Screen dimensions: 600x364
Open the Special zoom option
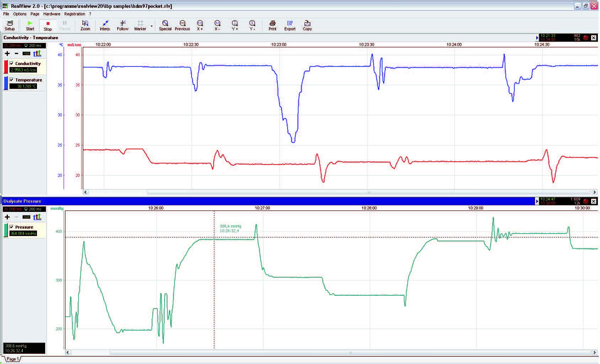click(165, 26)
